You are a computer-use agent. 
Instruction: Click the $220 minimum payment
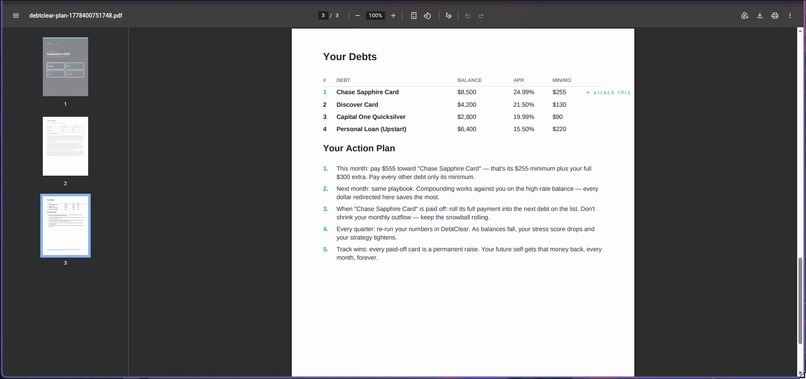pyautogui.click(x=559, y=129)
